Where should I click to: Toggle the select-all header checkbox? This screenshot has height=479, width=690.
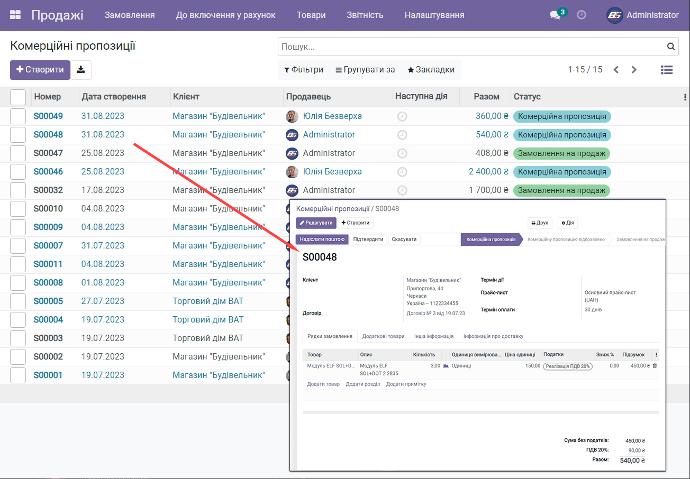coord(18,97)
